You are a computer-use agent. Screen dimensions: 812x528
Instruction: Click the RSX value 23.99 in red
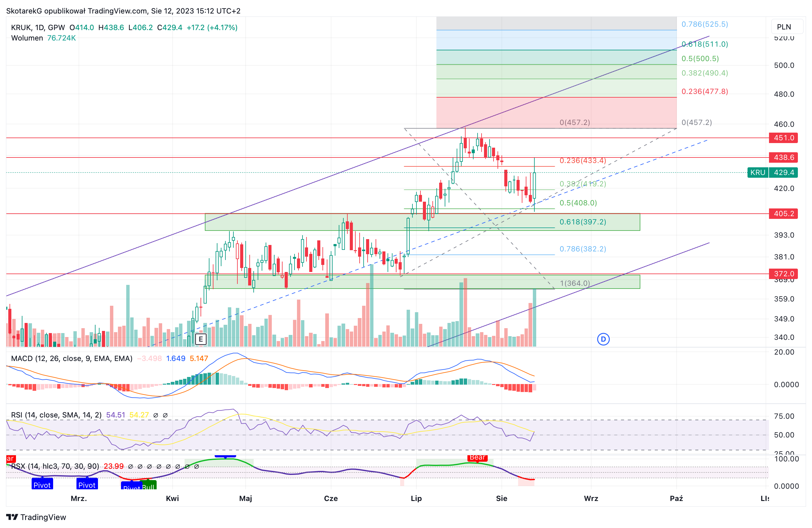pos(114,466)
